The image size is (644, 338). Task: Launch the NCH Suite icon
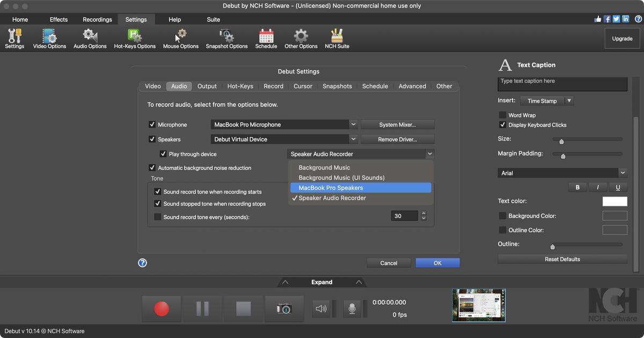tap(336, 38)
